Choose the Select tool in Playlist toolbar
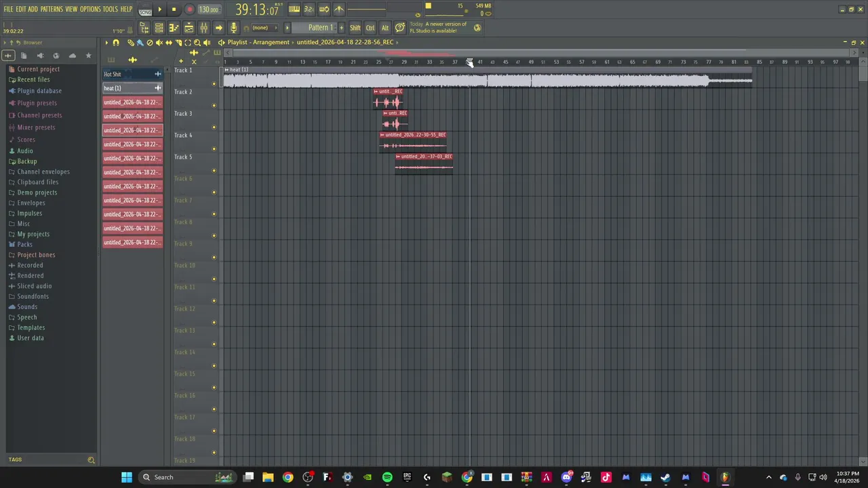This screenshot has height=488, width=868. click(188, 43)
